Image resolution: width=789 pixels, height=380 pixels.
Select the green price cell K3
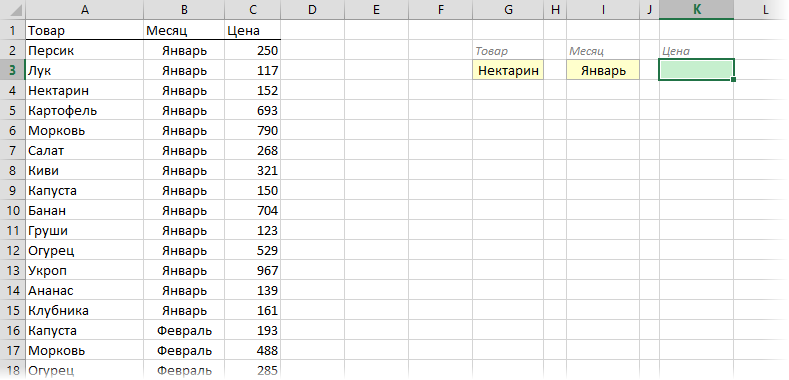coord(696,69)
